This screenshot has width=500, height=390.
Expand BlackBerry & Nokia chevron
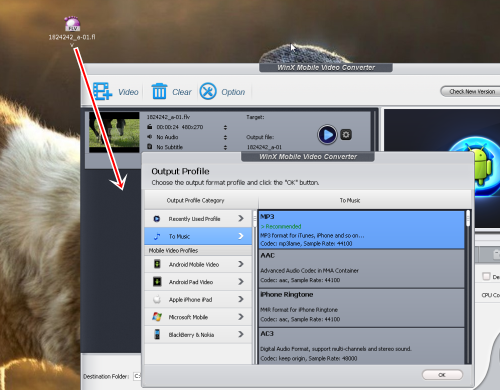[x=241, y=334]
